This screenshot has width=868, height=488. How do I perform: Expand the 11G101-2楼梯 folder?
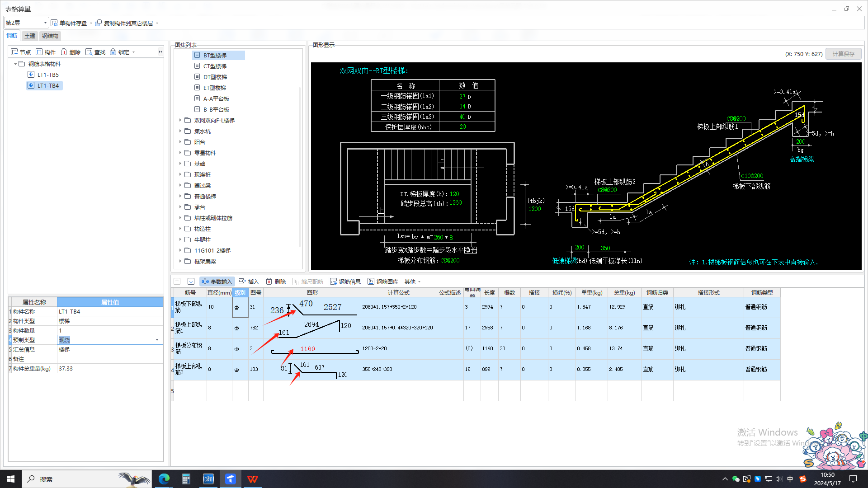(180, 250)
